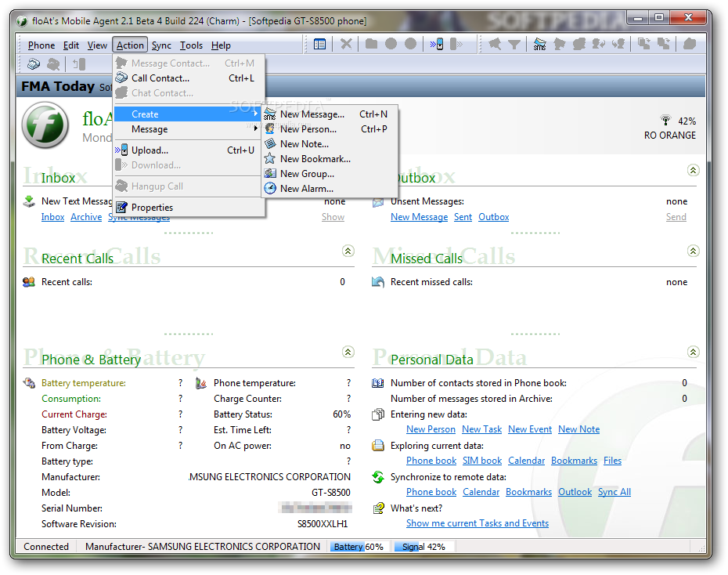Click the floAt green f logo
The height and width of the screenshot is (575, 728).
click(45, 125)
